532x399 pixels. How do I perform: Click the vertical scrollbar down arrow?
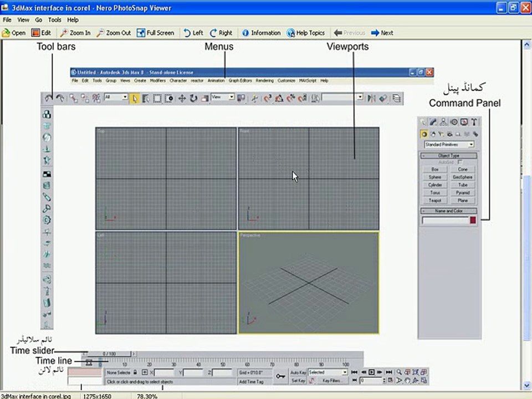(526, 385)
